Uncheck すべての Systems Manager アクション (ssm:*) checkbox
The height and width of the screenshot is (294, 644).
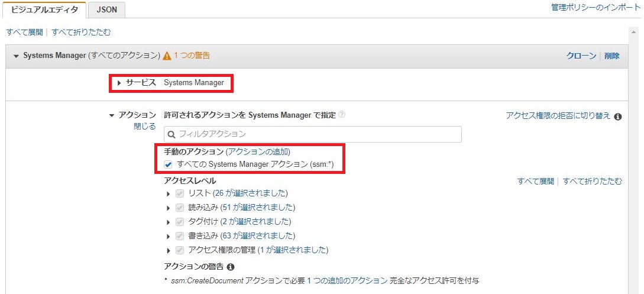[x=167, y=164]
